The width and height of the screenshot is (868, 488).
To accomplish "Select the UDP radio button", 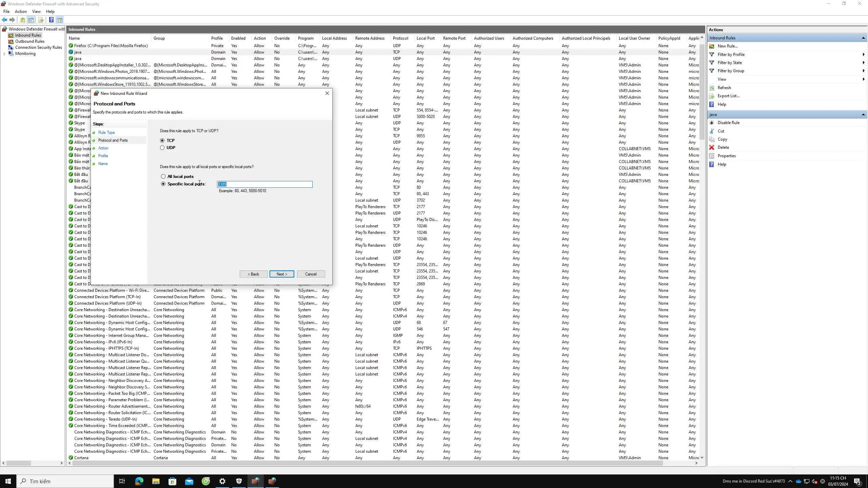I will click(x=162, y=148).
